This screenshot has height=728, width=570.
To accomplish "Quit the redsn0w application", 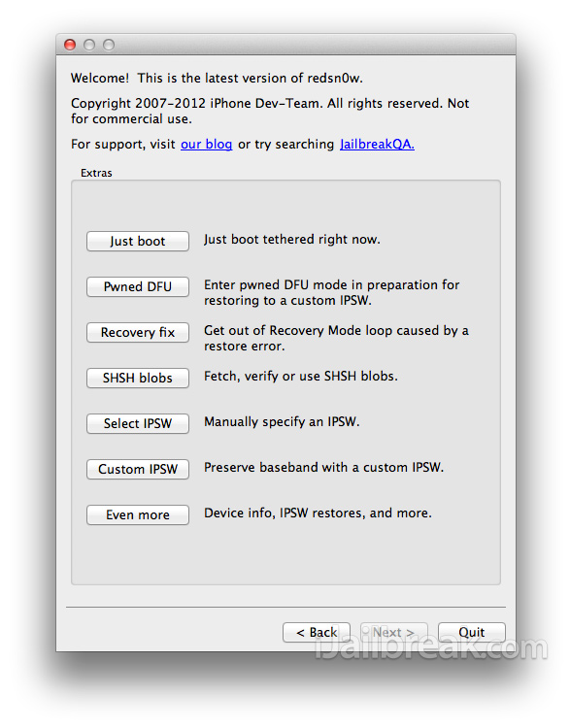I will tap(472, 632).
